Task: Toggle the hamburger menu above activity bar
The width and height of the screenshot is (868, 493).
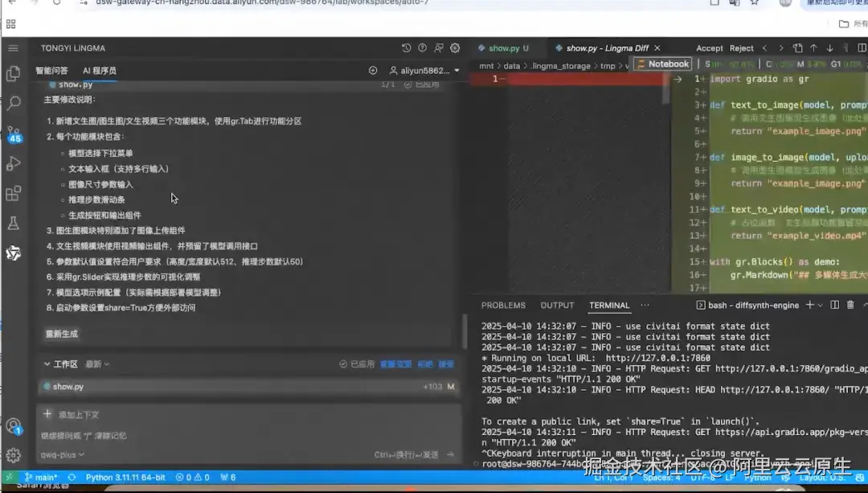Action: click(x=14, y=48)
